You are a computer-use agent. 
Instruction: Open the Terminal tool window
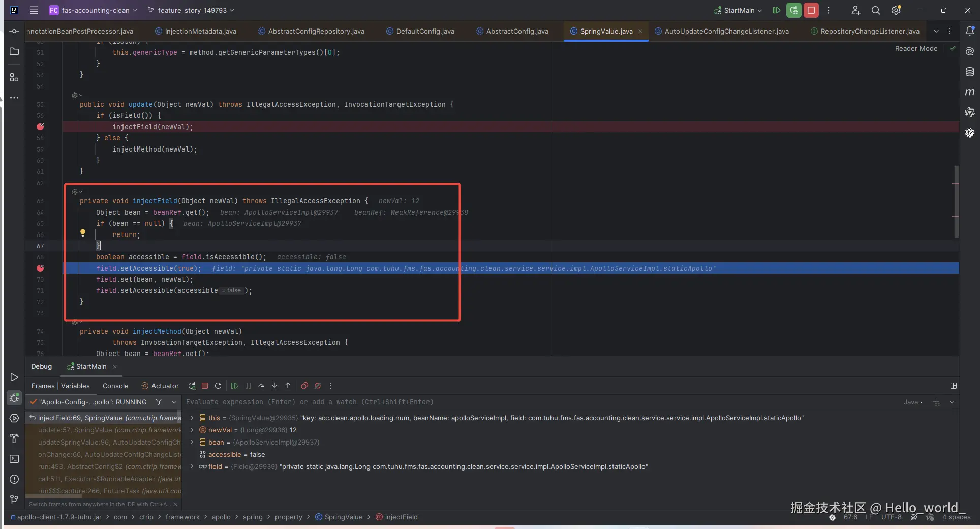[x=14, y=459]
